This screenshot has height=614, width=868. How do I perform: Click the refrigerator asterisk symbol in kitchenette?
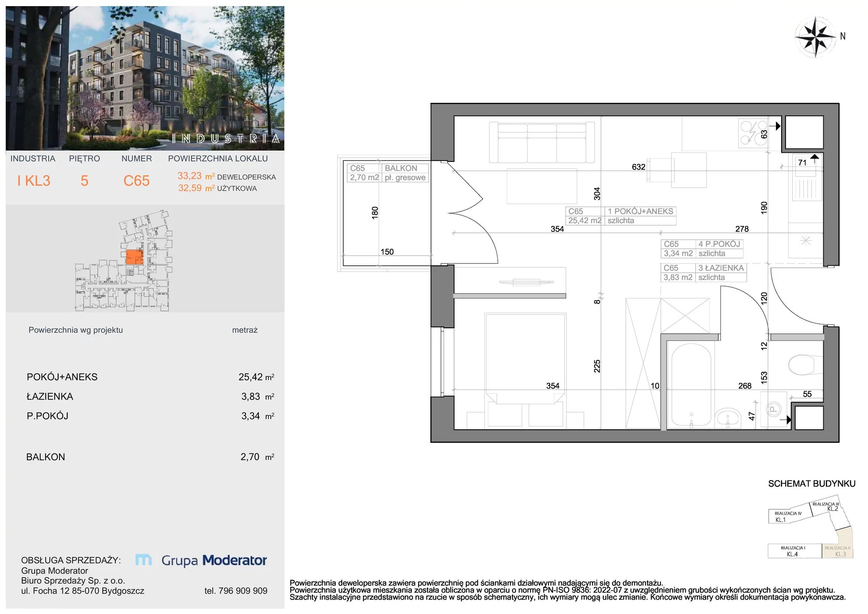point(806,240)
